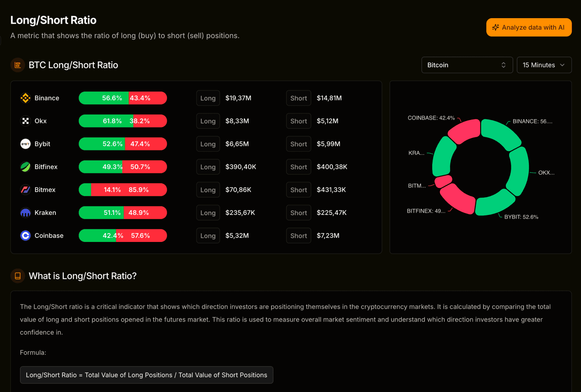Click the Kraken green donut chart segment
Viewport: 581px width, 392px height.
tap(442, 157)
